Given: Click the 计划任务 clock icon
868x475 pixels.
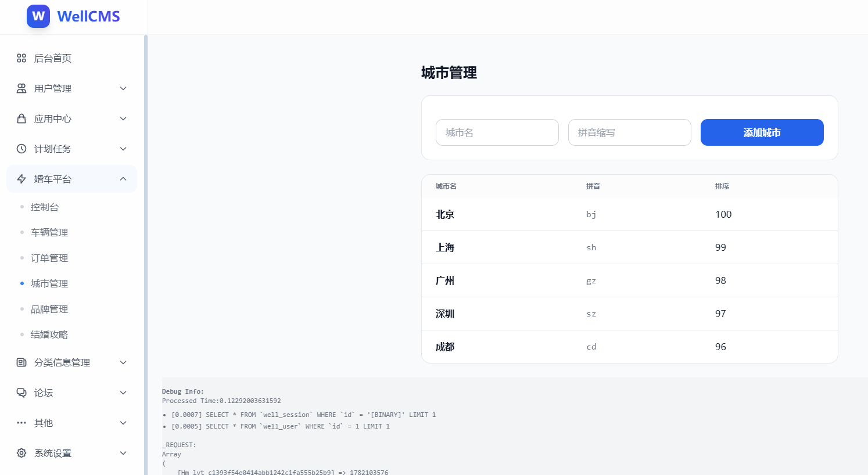Looking at the screenshot, I should click(21, 149).
